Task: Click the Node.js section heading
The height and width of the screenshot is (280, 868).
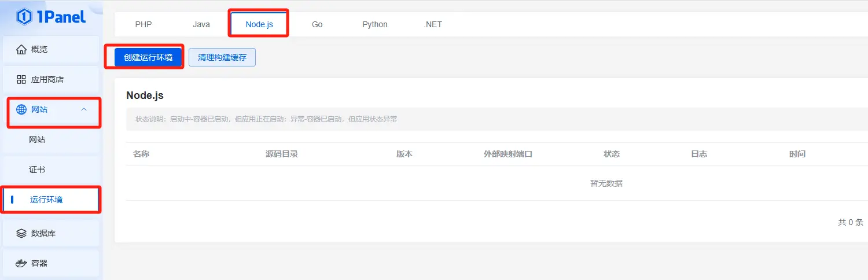Action: tap(145, 95)
